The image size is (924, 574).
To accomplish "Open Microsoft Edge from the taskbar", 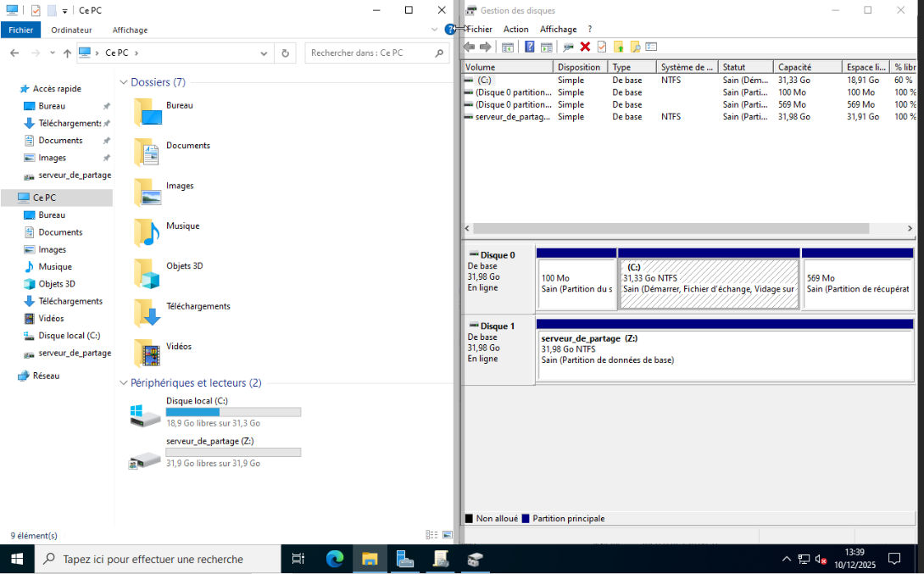I will point(335,559).
